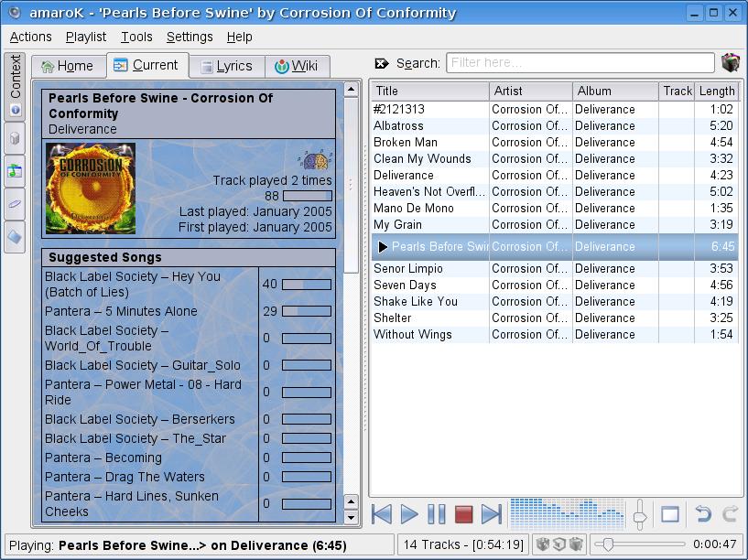Select the Seven Days track

click(x=555, y=285)
